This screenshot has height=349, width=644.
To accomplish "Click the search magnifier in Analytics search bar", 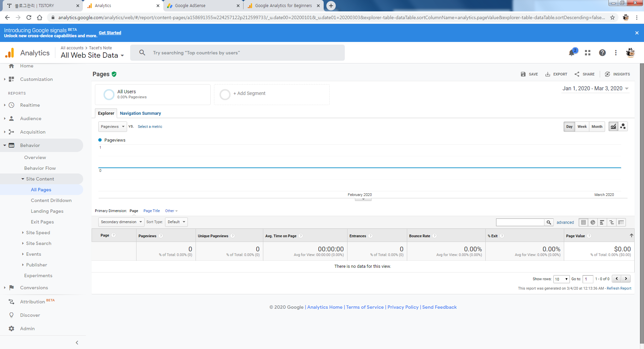I will 142,53.
